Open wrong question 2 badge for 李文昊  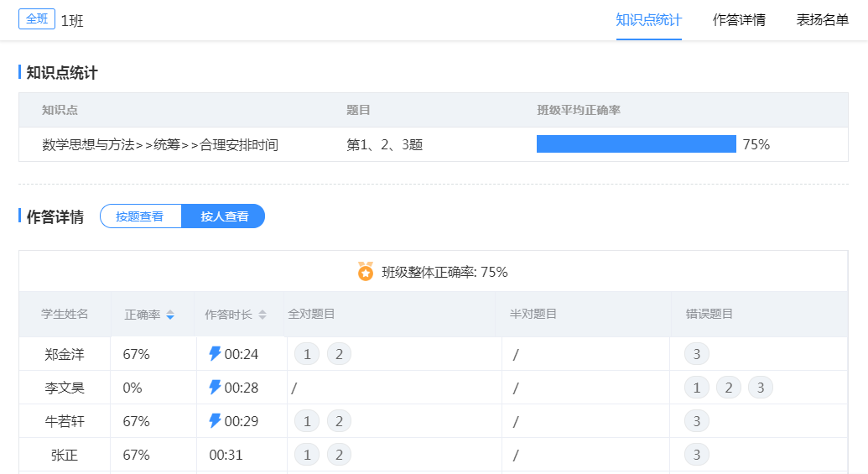729,388
